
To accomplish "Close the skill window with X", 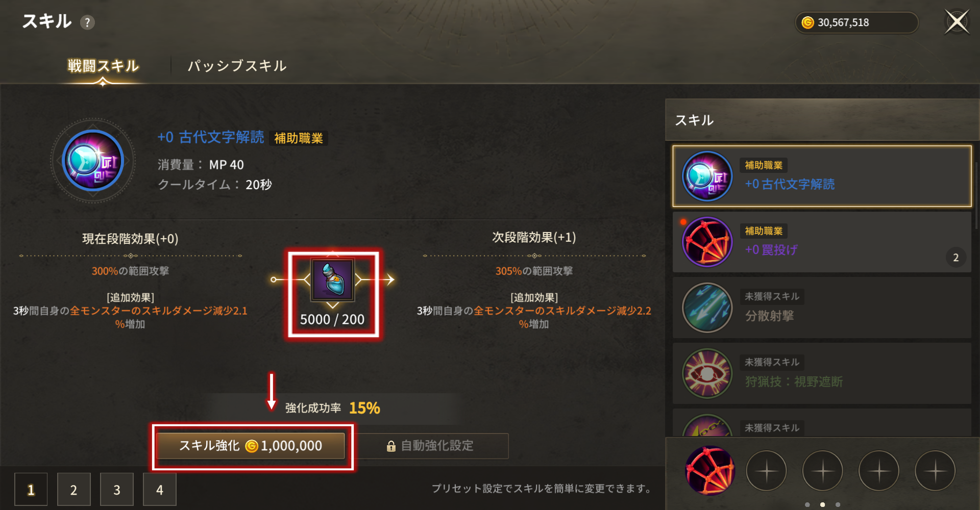I will pos(957,22).
